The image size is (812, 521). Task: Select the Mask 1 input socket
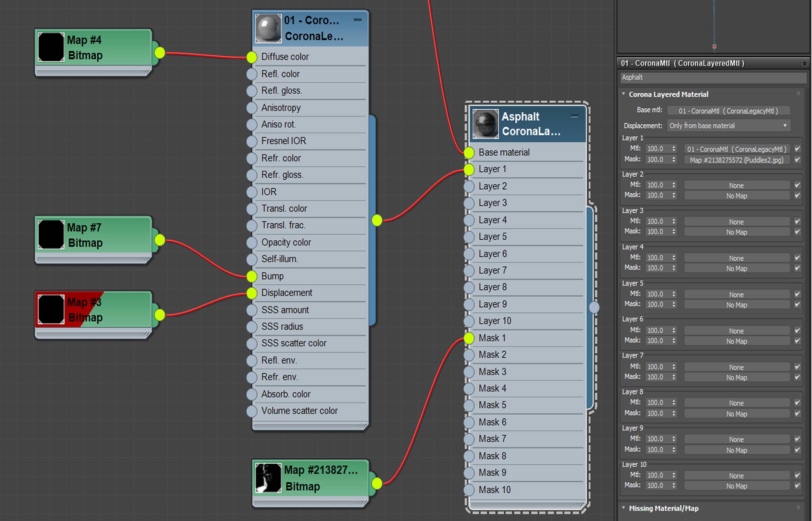[469, 338]
